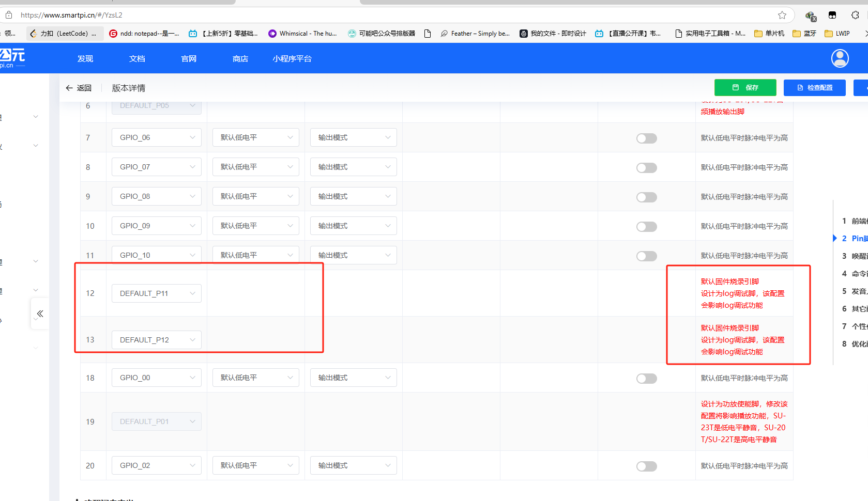Open the browser extensions puzzle icon
Screen dimensions: 868x501
pos(855,15)
